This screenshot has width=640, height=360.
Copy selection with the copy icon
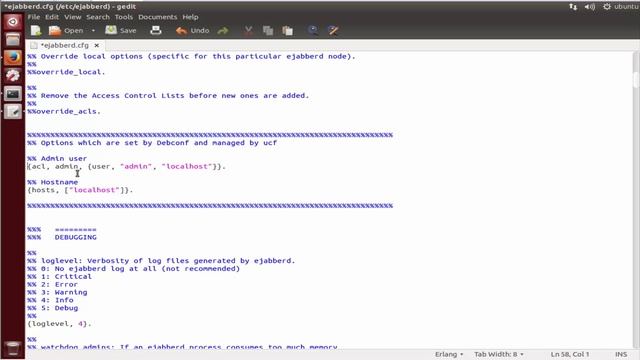pyautogui.click(x=268, y=31)
